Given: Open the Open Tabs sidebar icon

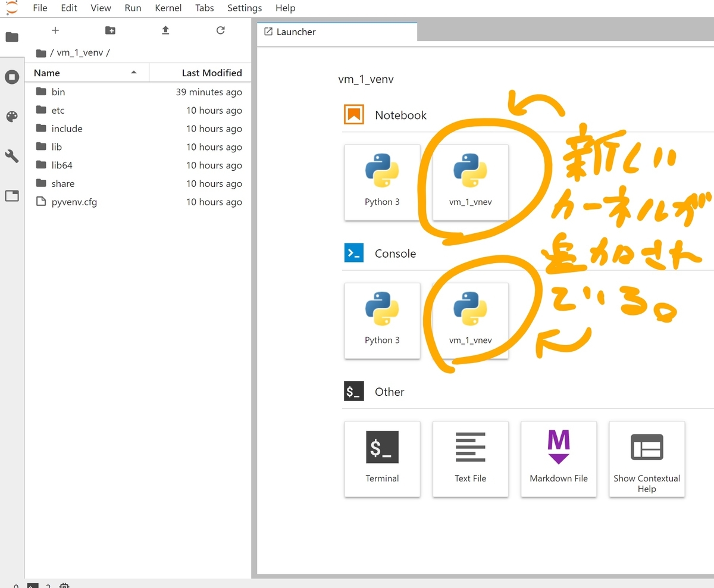Looking at the screenshot, I should [12, 196].
